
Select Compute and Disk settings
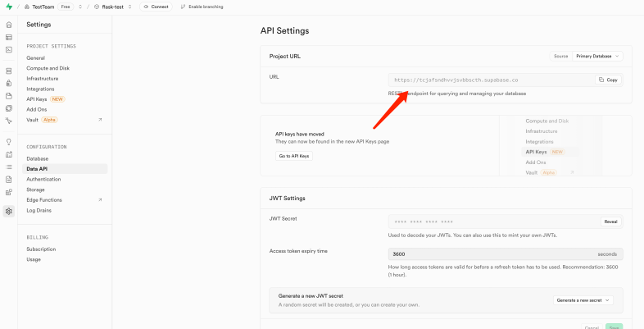pos(48,68)
